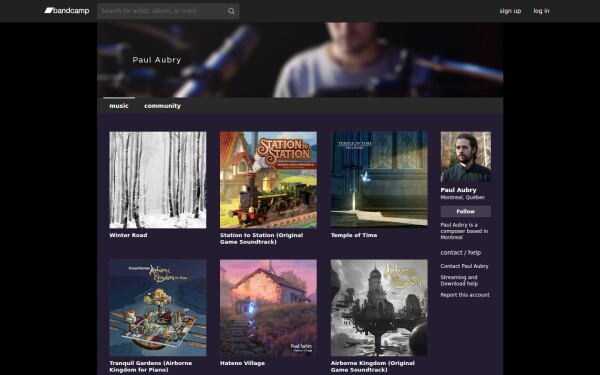The width and height of the screenshot is (600, 375).
Task: Click the contact / help heading
Action: (461, 253)
